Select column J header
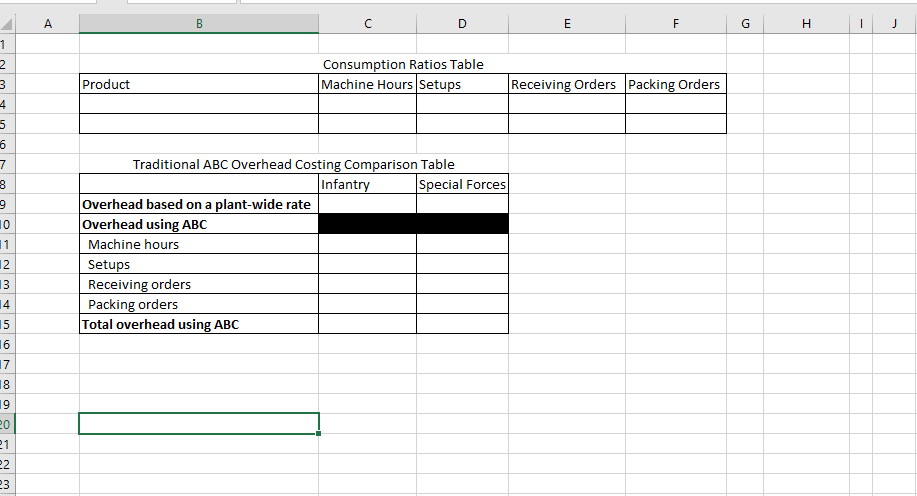 click(894, 24)
